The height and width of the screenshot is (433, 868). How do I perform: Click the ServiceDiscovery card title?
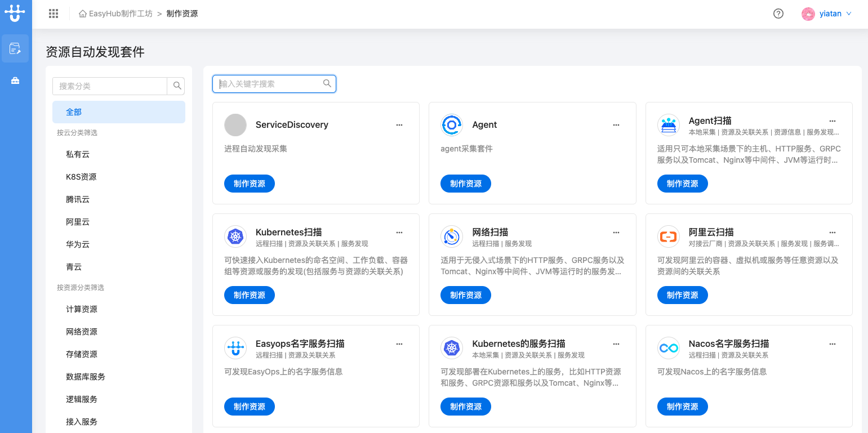(292, 125)
